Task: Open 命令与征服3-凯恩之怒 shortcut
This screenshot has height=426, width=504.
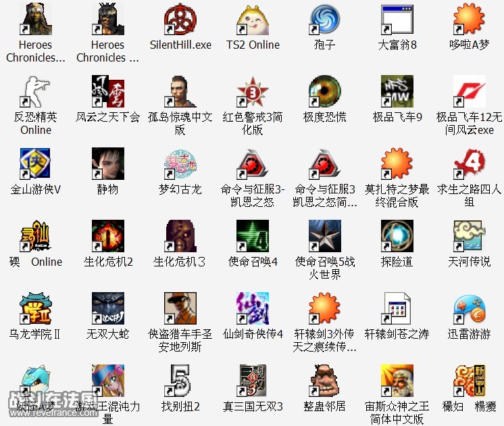Action: [x=252, y=164]
